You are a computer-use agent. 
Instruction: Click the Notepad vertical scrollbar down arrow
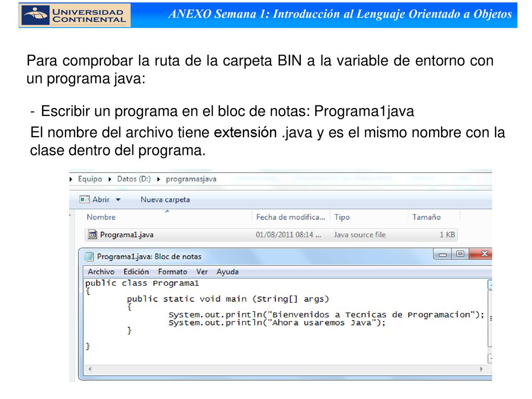(489, 358)
